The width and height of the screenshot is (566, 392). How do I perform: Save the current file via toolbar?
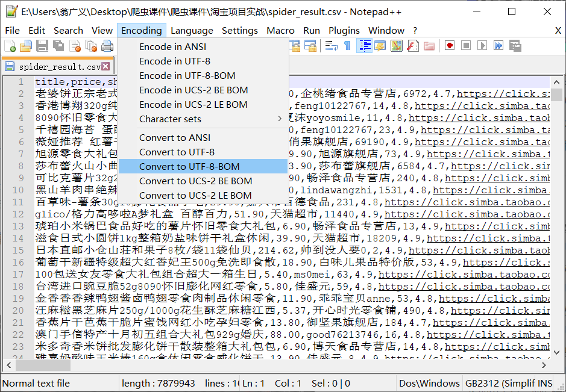(42, 46)
